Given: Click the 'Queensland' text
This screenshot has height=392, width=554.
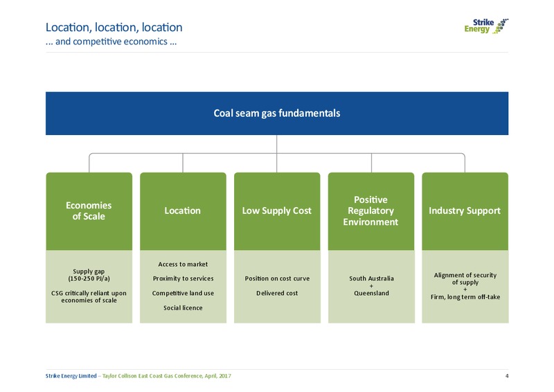Looking at the screenshot, I should pyautogui.click(x=371, y=294).
